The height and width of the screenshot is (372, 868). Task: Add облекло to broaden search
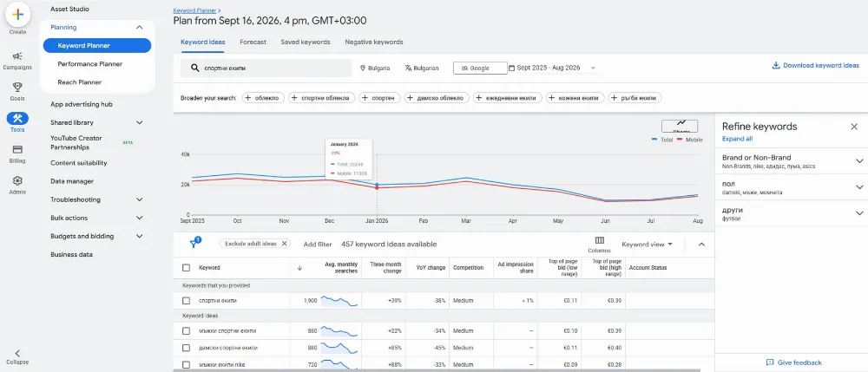(x=264, y=98)
